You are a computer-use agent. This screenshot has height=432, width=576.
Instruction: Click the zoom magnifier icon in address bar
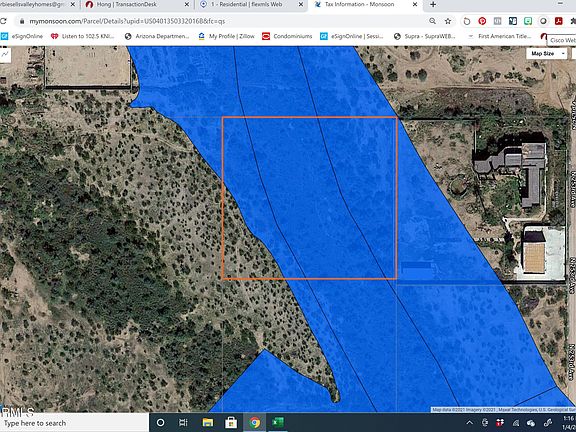coord(433,21)
